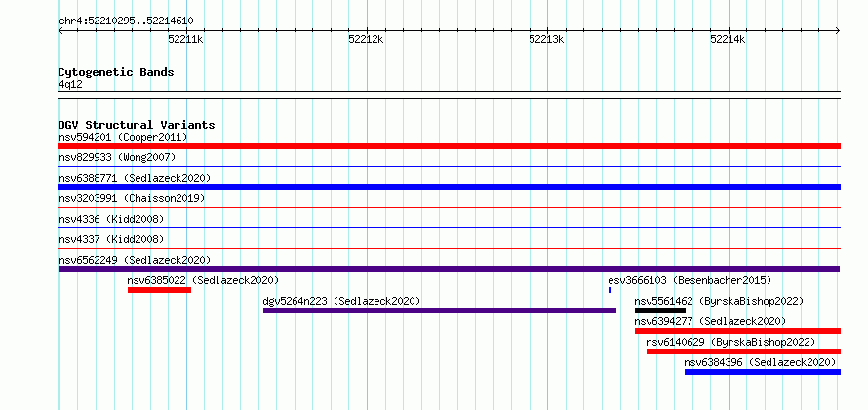868x410 pixels.
Task: Click the nsv594201 (Cooper2011) label
Action: click(123, 137)
